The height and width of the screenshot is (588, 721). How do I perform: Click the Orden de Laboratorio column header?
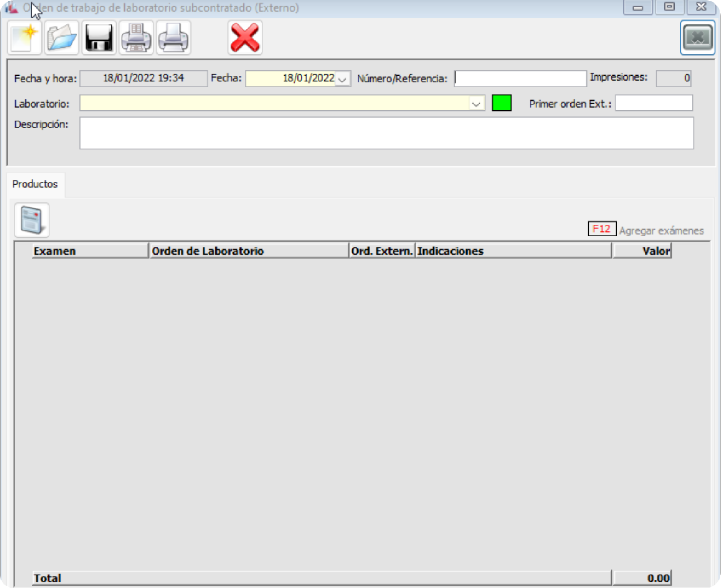[248, 251]
